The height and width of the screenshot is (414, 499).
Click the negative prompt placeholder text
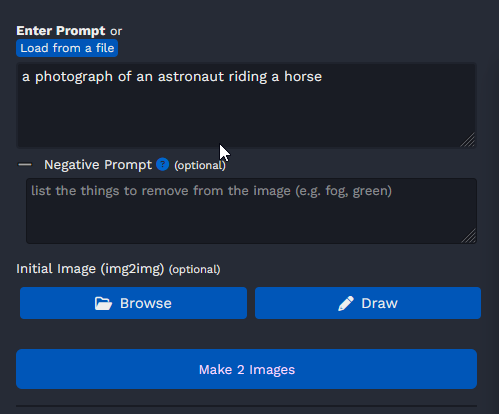click(211, 191)
